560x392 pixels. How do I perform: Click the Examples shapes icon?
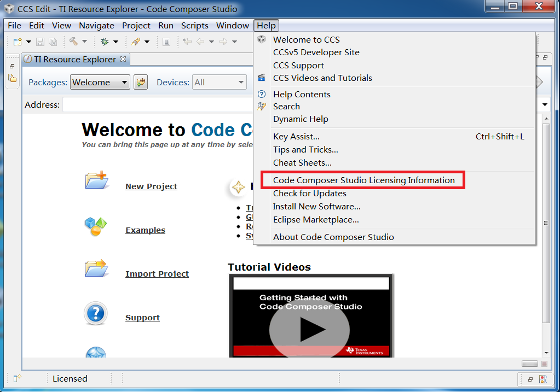point(96,226)
